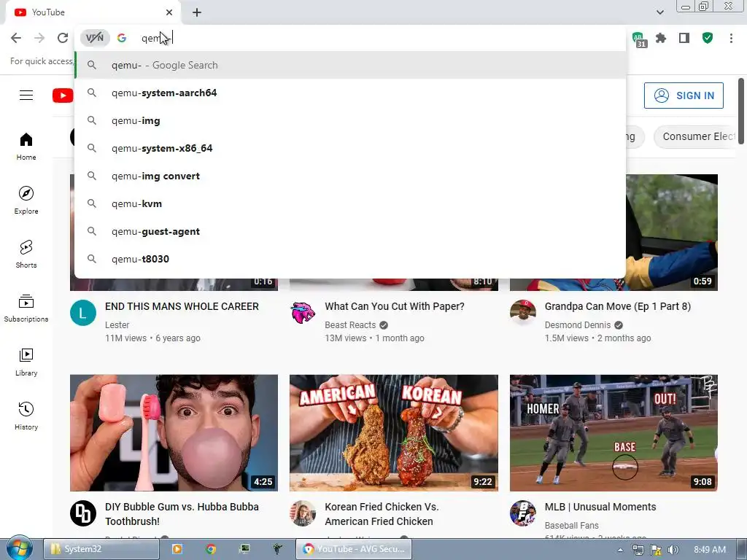Open video title END THIS MANS WHOLE CAREER

click(x=182, y=306)
